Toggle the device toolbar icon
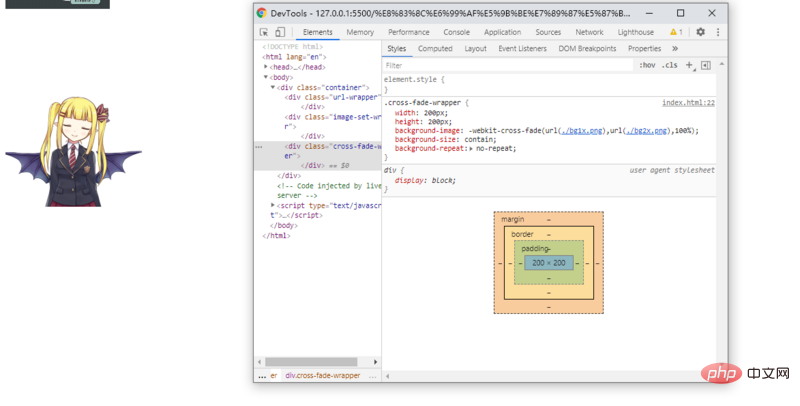The image size is (800, 406). [279, 32]
